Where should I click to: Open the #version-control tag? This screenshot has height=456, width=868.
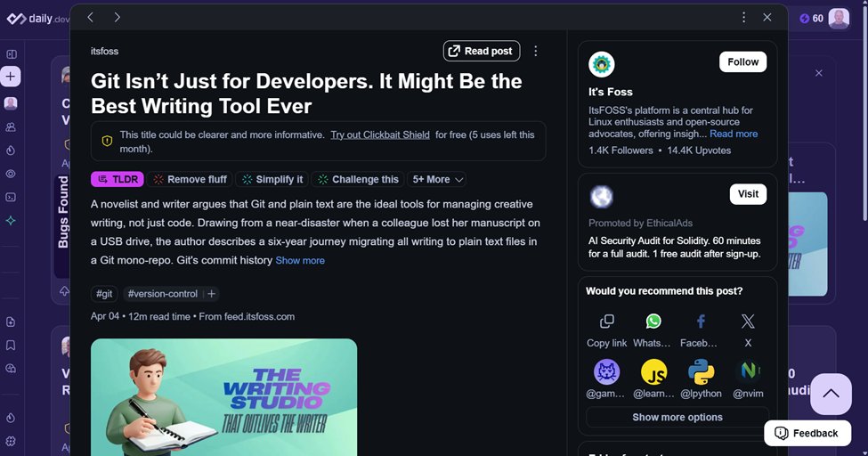tap(162, 294)
